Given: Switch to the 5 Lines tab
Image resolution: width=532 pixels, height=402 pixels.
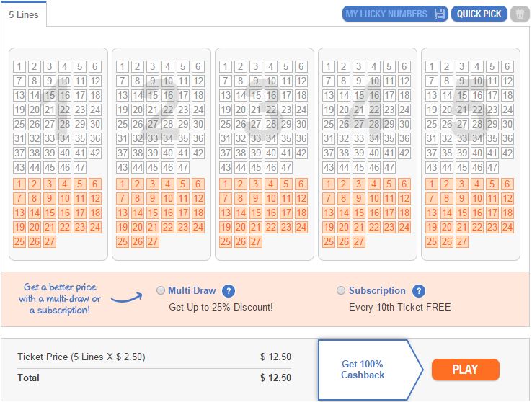Looking at the screenshot, I should [23, 14].
